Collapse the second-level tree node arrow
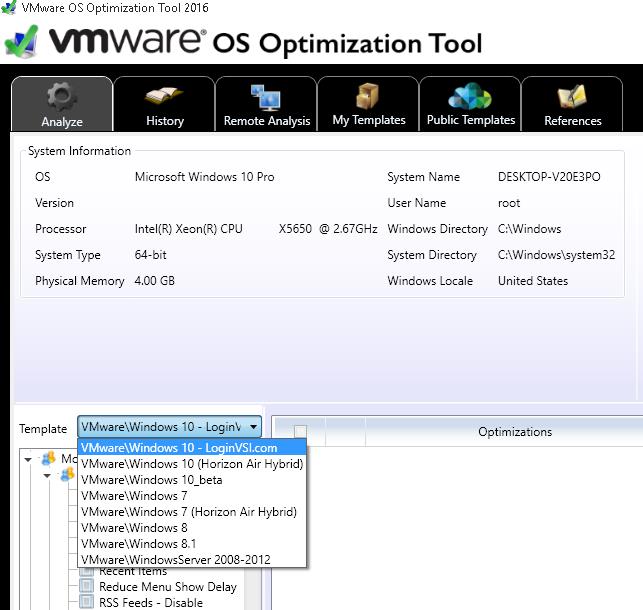Viewport: 643px width, 610px height. (x=47, y=476)
